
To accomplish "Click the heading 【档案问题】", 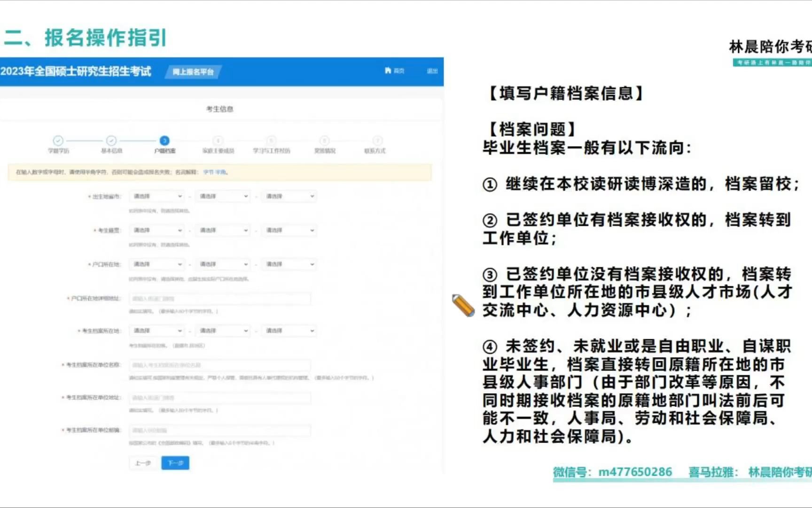I will (x=532, y=129).
